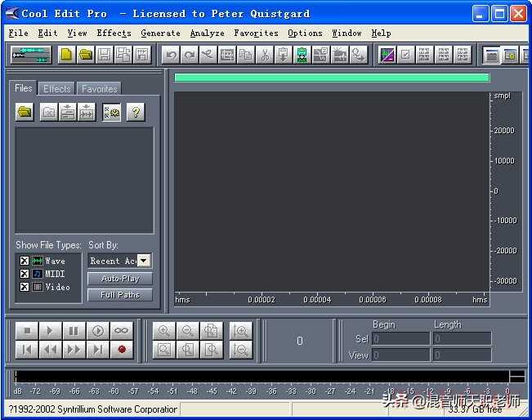The height and width of the screenshot is (420, 532).
Task: Click the open folder icon in Files panel
Action: point(25,113)
